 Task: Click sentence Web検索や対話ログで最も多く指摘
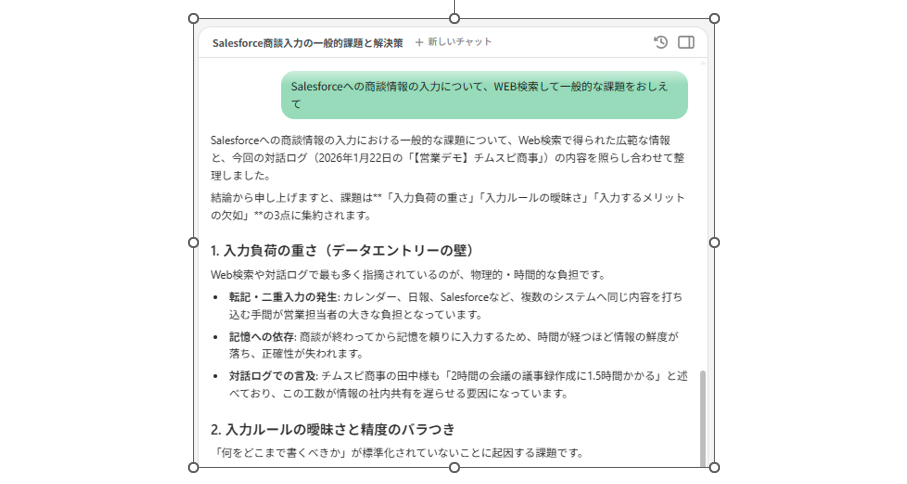pos(408,275)
